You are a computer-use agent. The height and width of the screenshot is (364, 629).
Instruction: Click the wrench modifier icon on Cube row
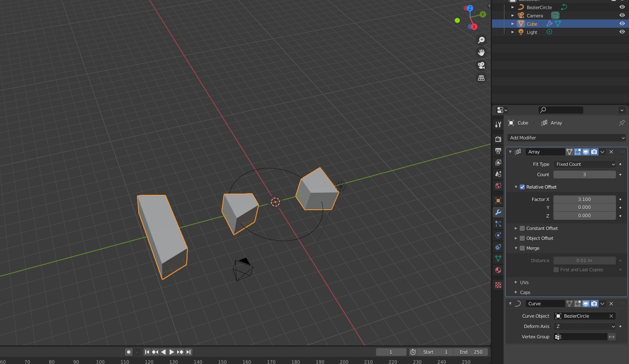pyautogui.click(x=550, y=24)
